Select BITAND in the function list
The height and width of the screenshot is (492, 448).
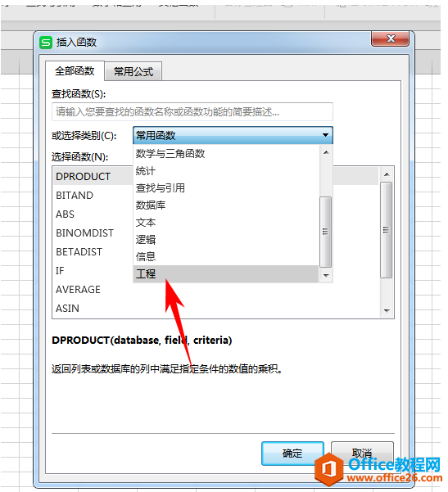click(x=75, y=196)
